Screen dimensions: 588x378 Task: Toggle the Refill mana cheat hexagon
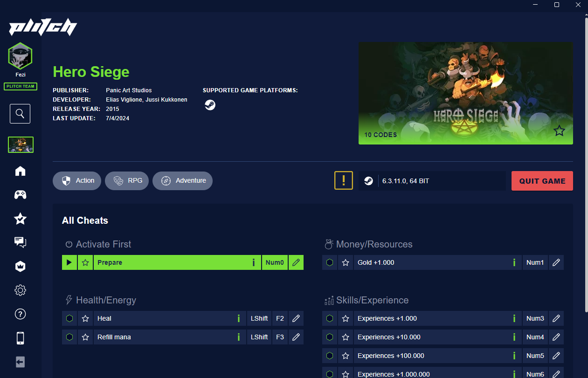click(x=69, y=337)
